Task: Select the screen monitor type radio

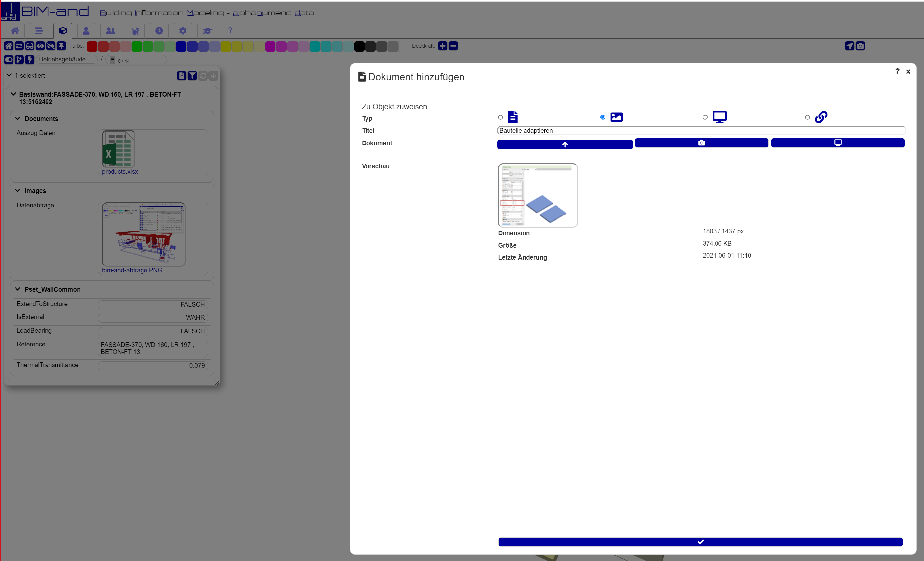Action: [x=705, y=117]
